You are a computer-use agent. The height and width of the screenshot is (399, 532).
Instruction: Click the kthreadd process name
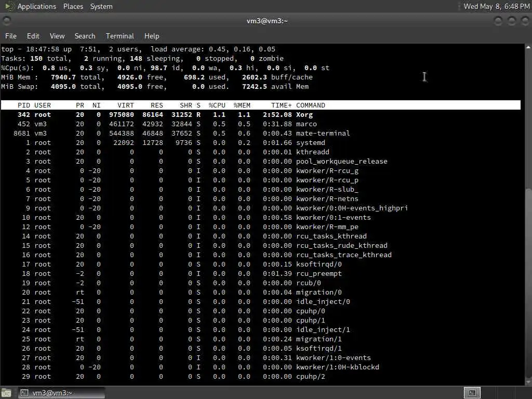coord(312,152)
